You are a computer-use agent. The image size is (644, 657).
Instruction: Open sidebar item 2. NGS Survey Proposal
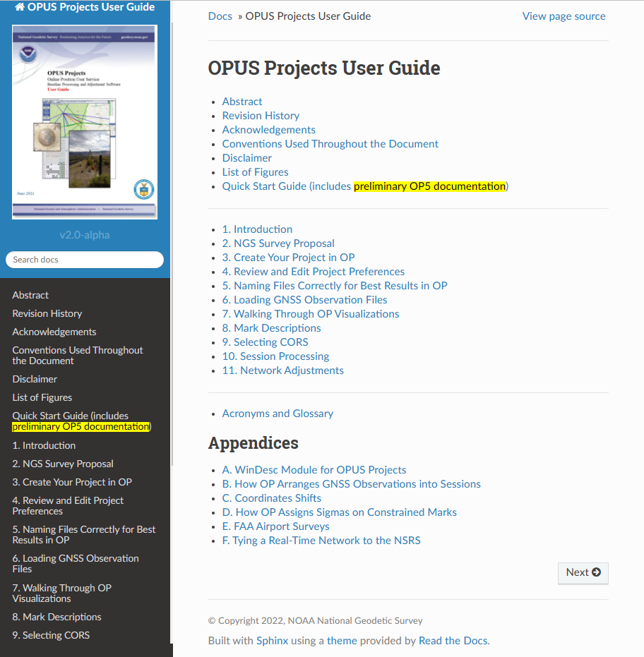63,464
